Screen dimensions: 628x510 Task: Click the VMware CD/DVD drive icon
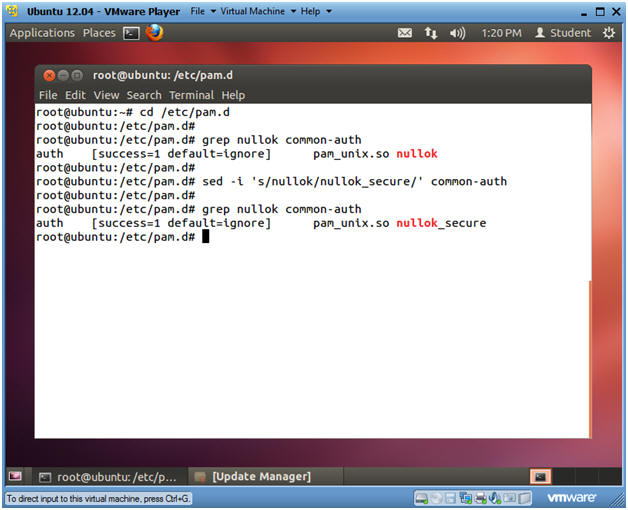(436, 498)
